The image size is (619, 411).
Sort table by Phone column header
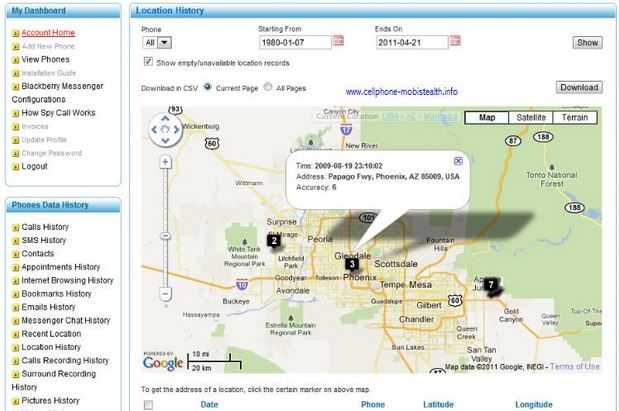[x=373, y=405]
